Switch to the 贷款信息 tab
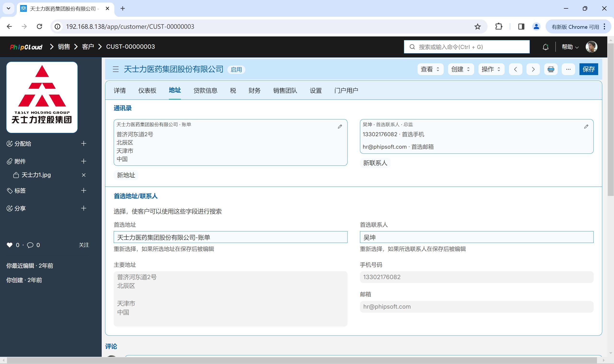Screen dimensions: 614x364 205,90
